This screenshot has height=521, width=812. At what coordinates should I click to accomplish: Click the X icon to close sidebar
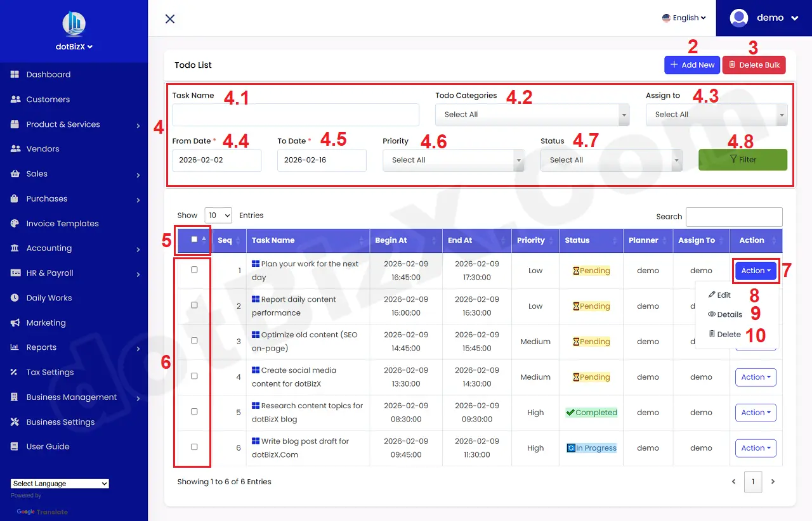[170, 19]
